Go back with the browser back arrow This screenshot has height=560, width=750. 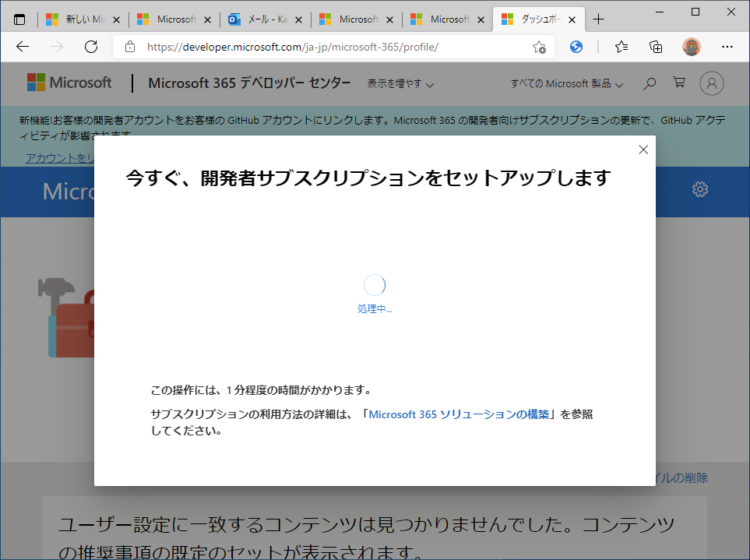point(23,47)
